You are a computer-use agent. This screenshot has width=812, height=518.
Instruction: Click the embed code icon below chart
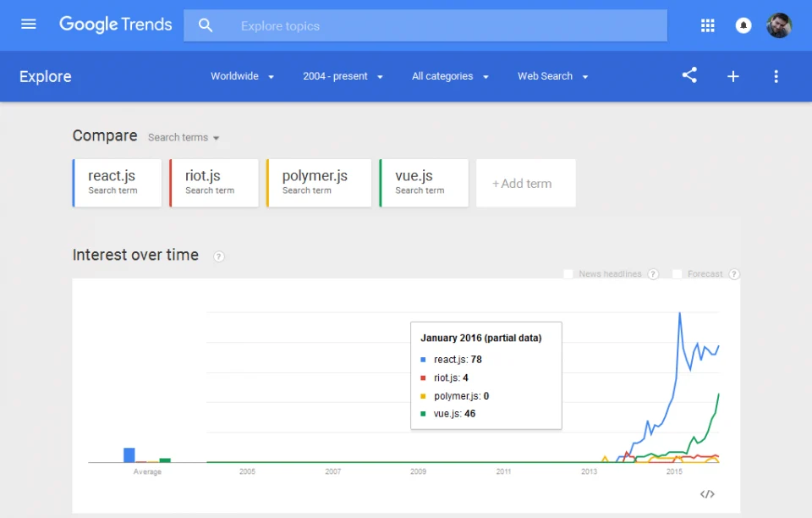(x=708, y=494)
